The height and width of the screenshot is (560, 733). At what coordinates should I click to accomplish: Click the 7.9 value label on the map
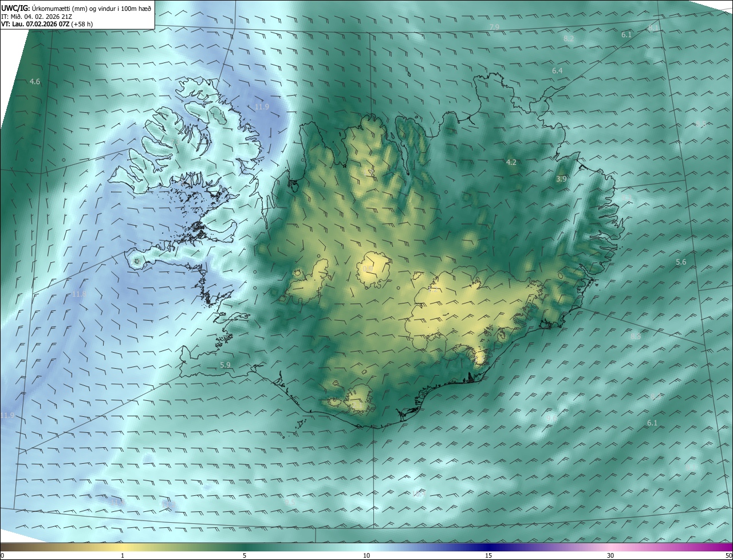495,27
